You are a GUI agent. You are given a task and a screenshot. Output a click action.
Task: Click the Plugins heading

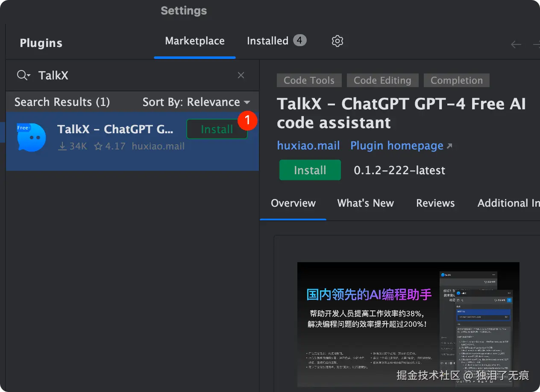coord(41,43)
